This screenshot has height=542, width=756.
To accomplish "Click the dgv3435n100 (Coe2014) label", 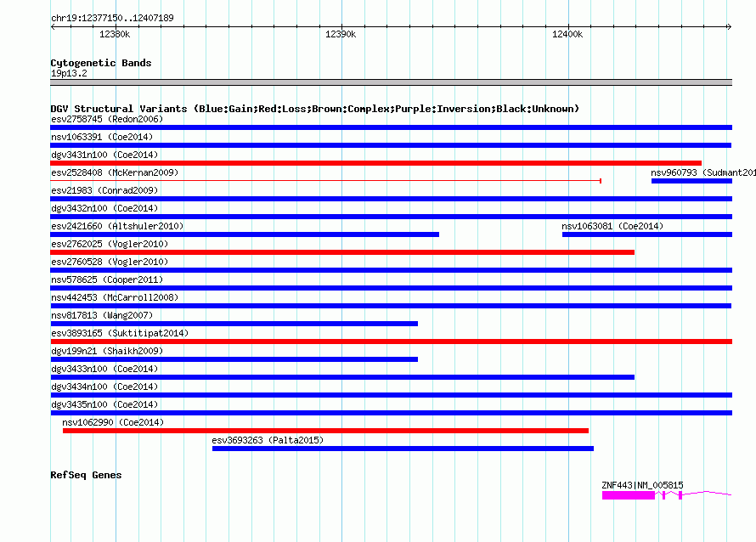I will [x=104, y=404].
